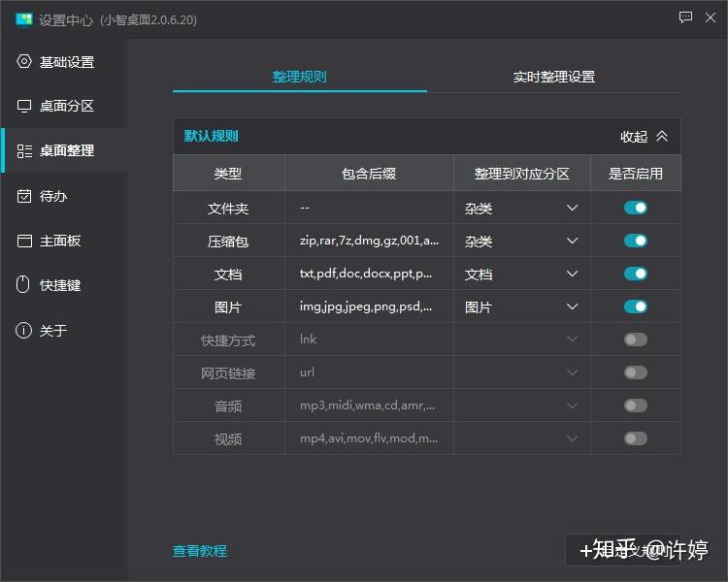Click the 小智桌面 app logo icon
Viewport: 728px width, 582px height.
[23, 19]
